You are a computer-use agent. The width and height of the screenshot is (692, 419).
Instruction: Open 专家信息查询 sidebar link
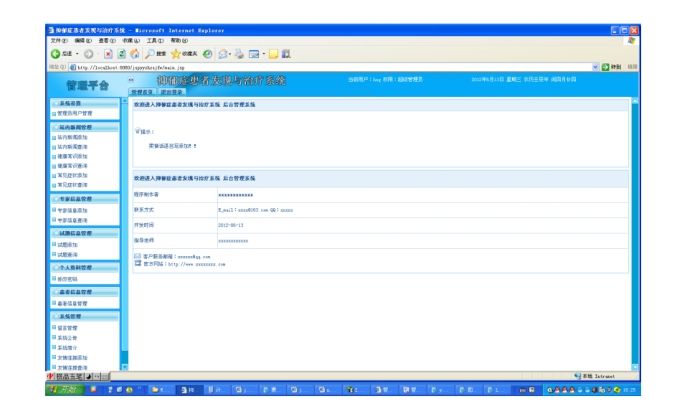tap(72, 220)
